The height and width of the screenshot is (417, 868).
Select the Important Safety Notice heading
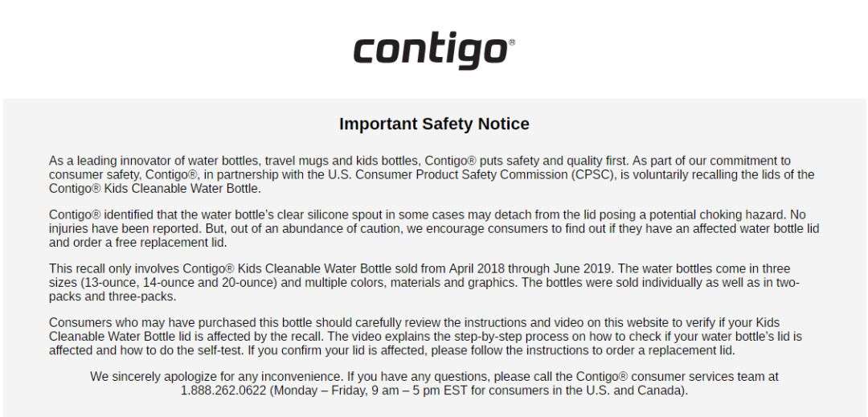(434, 124)
